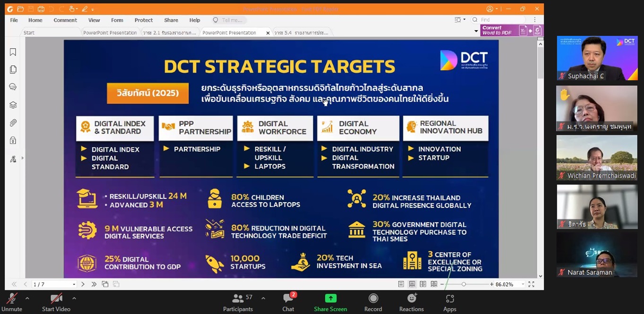Open the advanced search icon

[457, 20]
